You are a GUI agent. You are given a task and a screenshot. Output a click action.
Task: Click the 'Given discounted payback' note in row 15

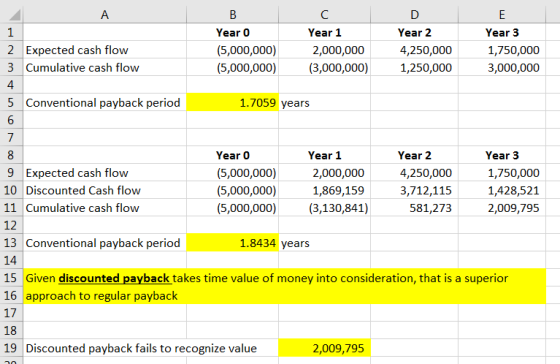coord(267,278)
